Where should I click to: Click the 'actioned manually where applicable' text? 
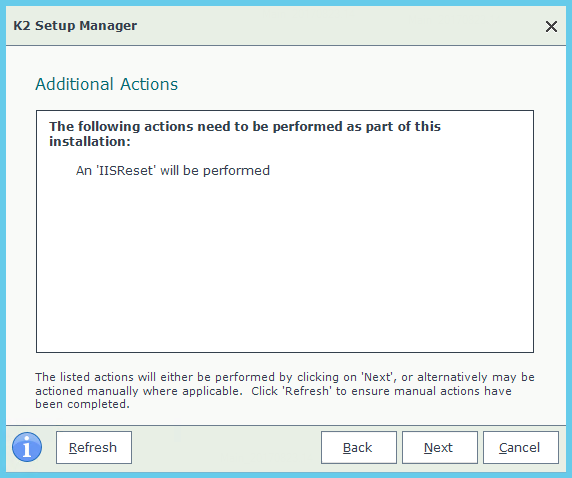click(x=137, y=391)
